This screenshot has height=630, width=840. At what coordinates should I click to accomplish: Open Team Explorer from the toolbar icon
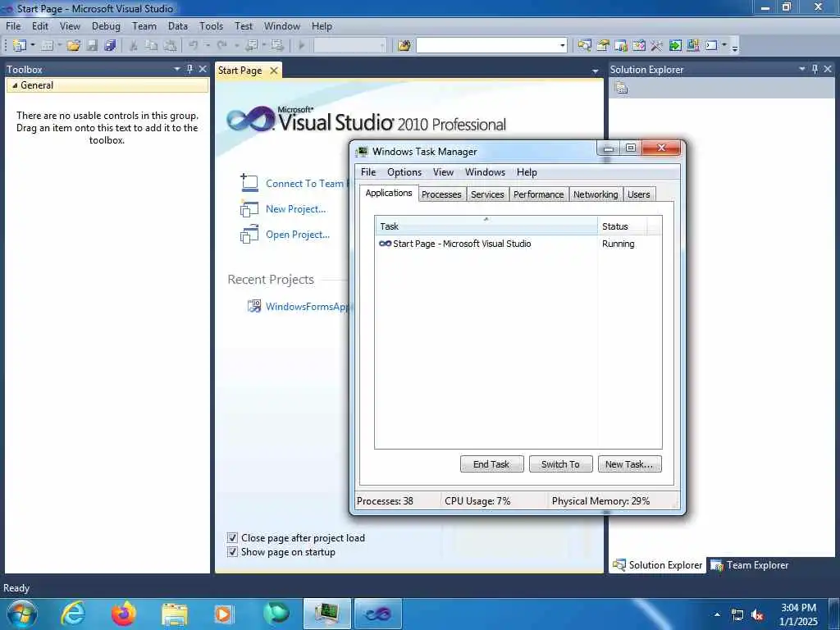[x=621, y=46]
